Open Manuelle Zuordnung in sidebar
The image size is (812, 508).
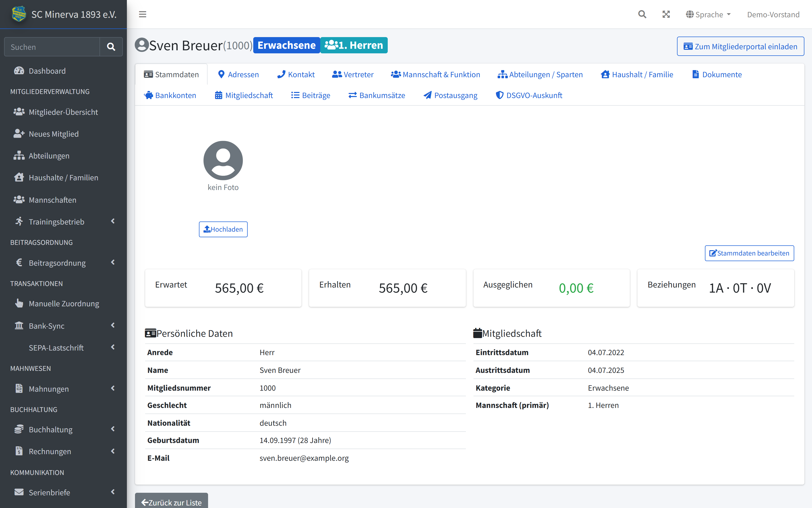[x=63, y=303]
